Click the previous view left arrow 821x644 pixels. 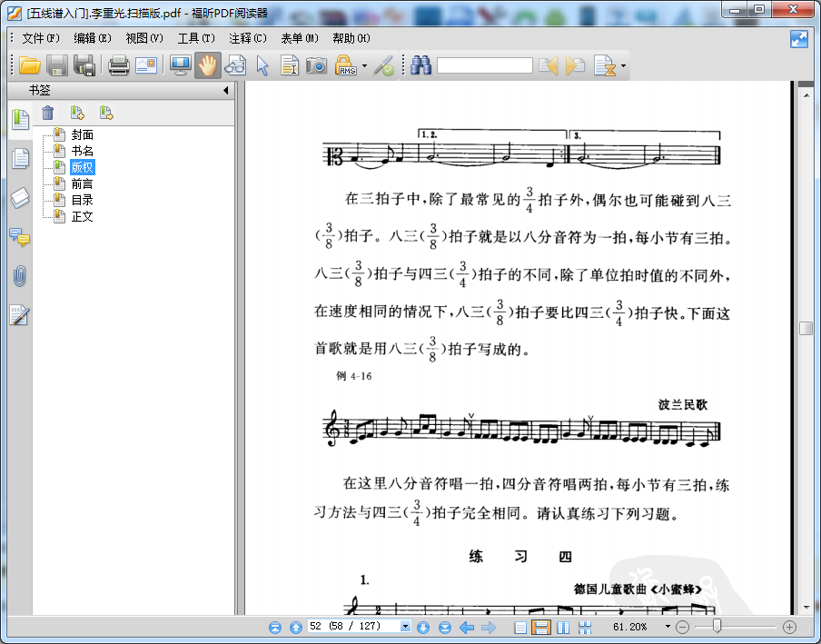467,628
